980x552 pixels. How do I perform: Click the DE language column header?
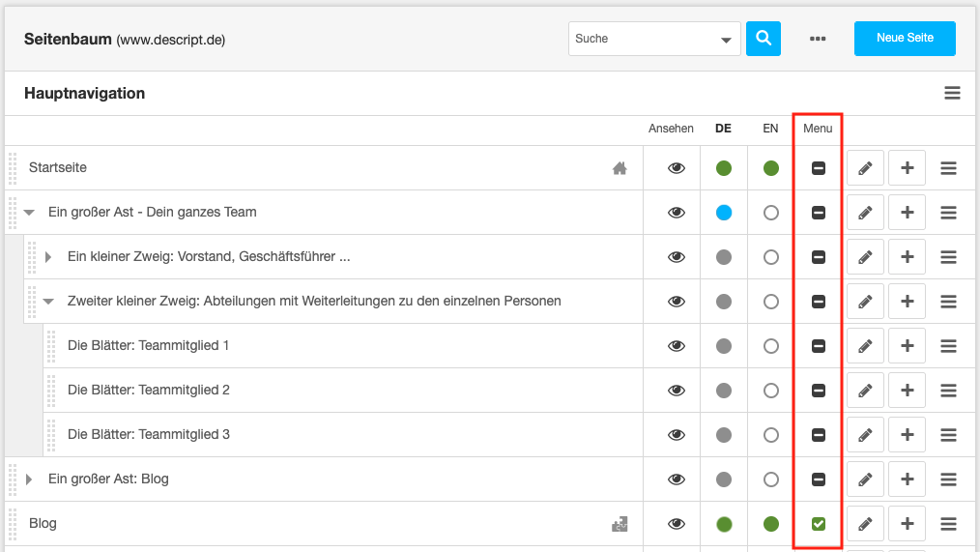(723, 129)
